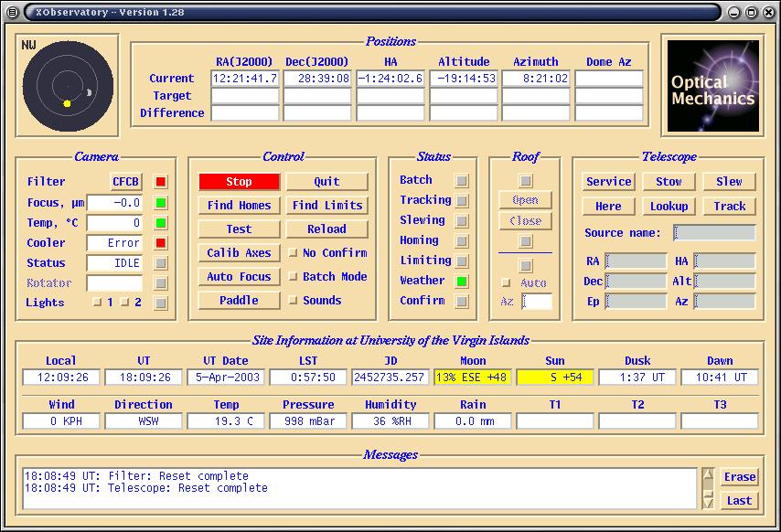
Task: Turn on the Sounds checkbox
Action: 294,301
